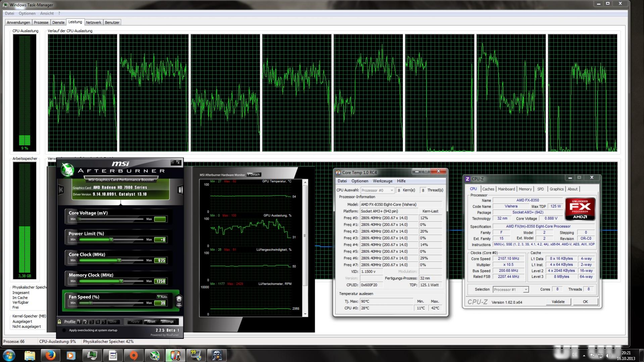This screenshot has height=362, width=644.
Task: Click the Task-Manager title bar icon
Action: point(6,5)
